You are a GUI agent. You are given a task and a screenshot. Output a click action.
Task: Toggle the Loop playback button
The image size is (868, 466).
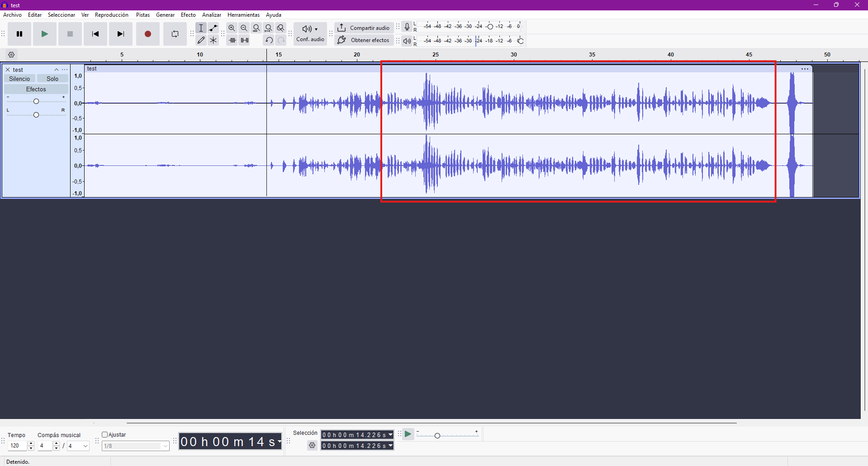[175, 34]
